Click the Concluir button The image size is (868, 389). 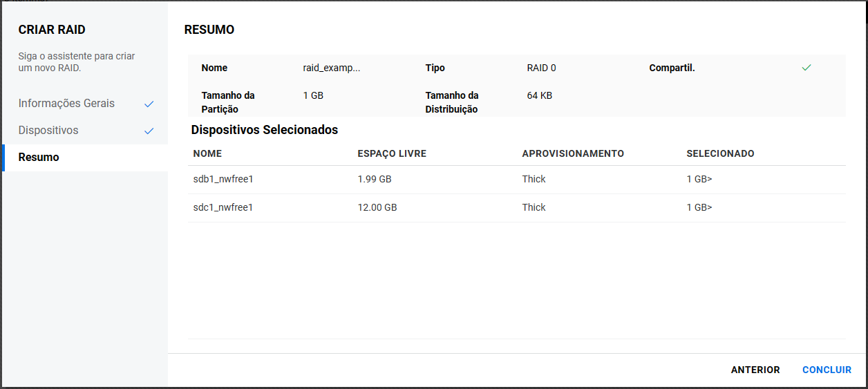point(827,370)
